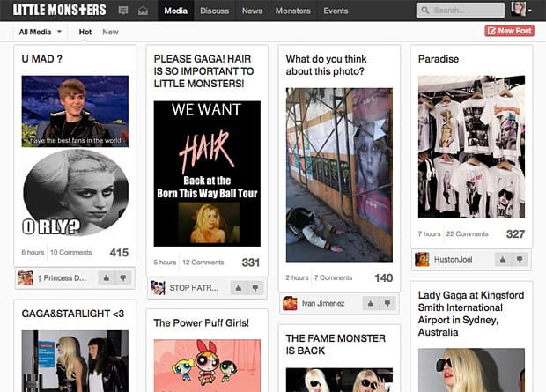Open Lady Gaga at Kingsford Smith Airport post

coord(471,314)
